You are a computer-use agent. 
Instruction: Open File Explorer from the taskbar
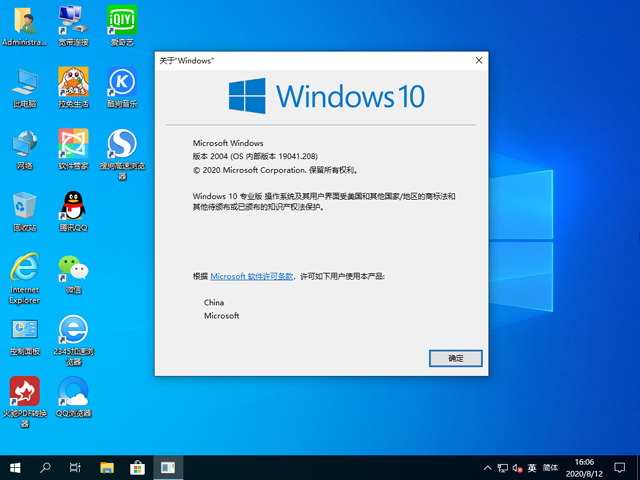pyautogui.click(x=107, y=468)
